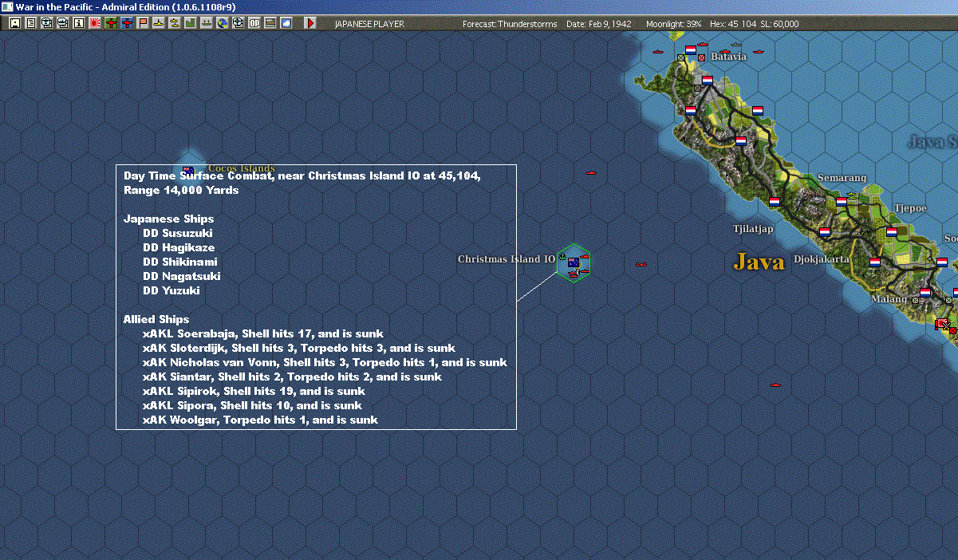The height and width of the screenshot is (560, 958).
Task: Select the Christmas Island IO highlighted hex
Action: point(574,262)
